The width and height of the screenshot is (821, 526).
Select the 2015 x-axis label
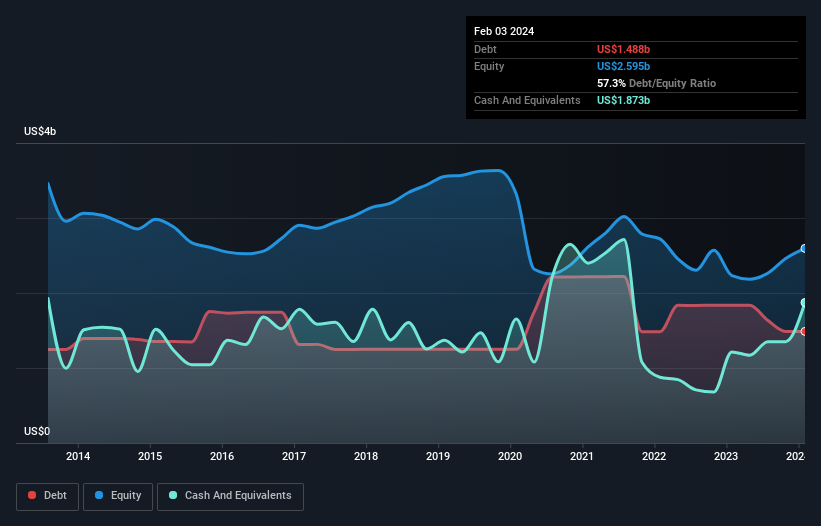pos(150,456)
